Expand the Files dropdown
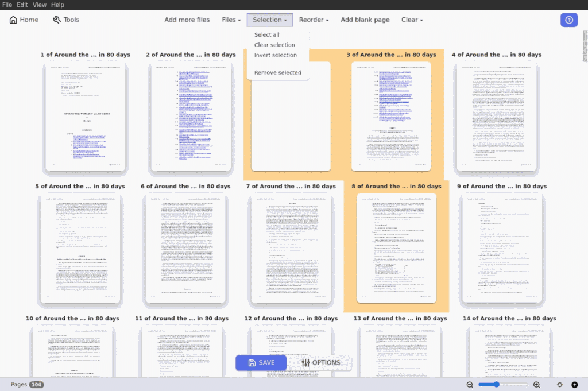Image resolution: width=588 pixels, height=391 pixels. point(231,20)
